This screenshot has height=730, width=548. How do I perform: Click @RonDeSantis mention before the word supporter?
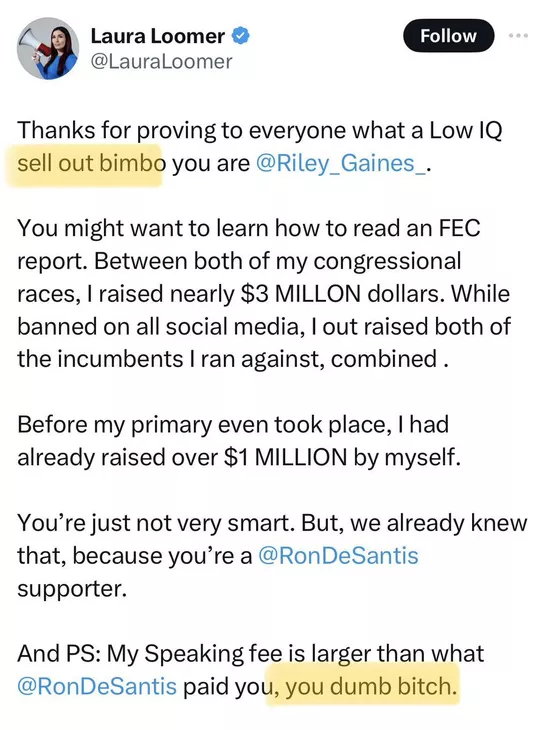point(338,555)
